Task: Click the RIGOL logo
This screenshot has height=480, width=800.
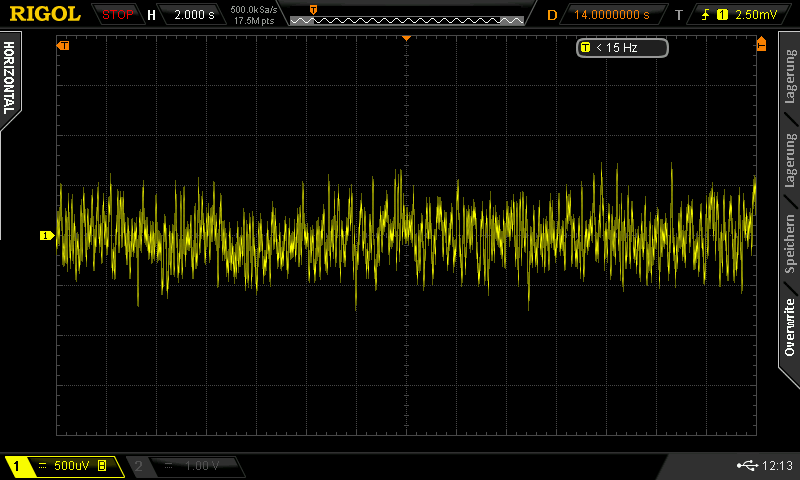Action: tap(45, 14)
